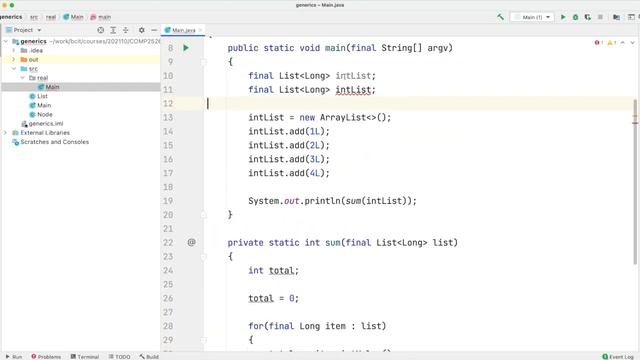Image resolution: width=640 pixels, height=360 pixels.
Task: Click the Select Opened File locate icon
Action: [x=100, y=30]
